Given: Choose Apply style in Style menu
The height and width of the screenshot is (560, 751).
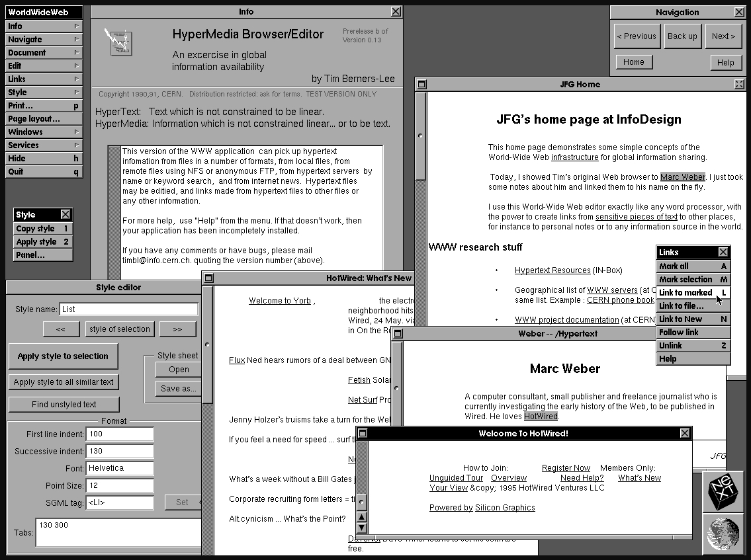Looking at the screenshot, I should [43, 242].
